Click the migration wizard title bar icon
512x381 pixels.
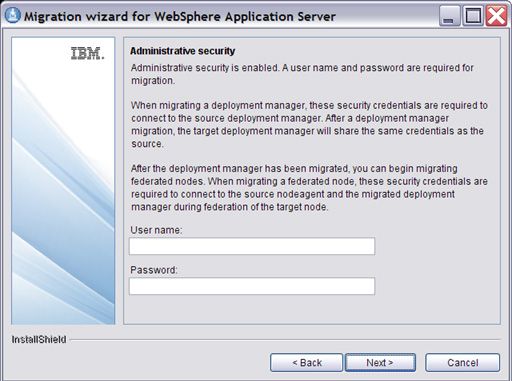click(x=13, y=16)
